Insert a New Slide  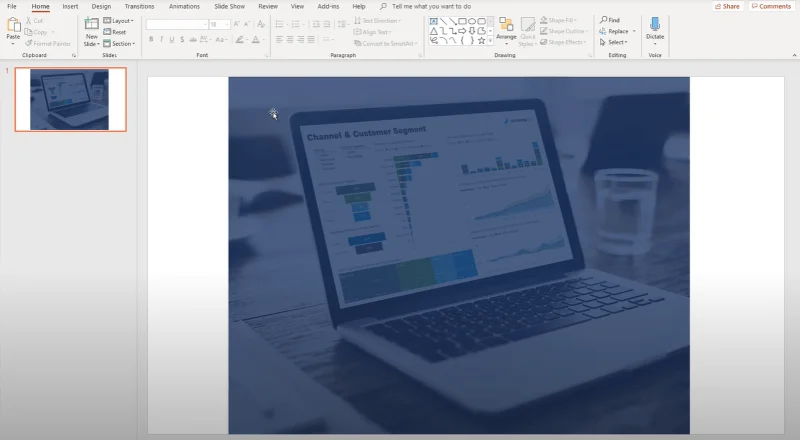92,32
